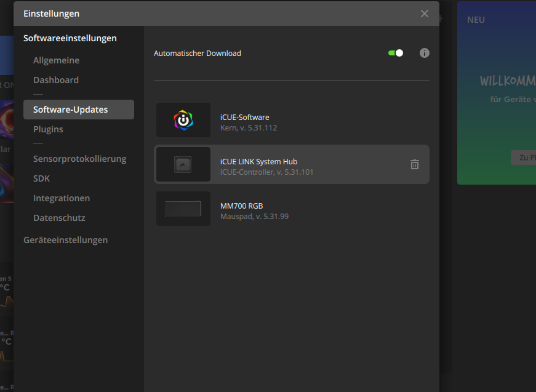This screenshot has width=536, height=392.
Task: Select the Software-Updates section
Action: click(79, 110)
